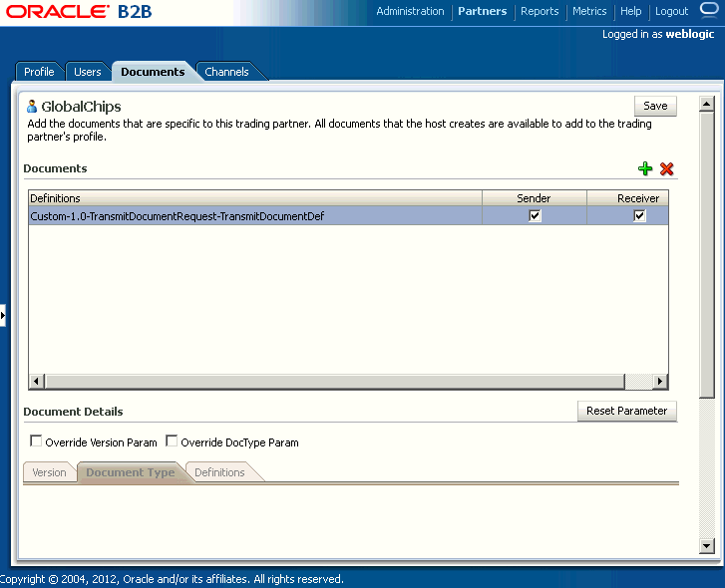Screen dimensions: 725x588
Task: Click the Receiver column header
Action: tap(628, 198)
